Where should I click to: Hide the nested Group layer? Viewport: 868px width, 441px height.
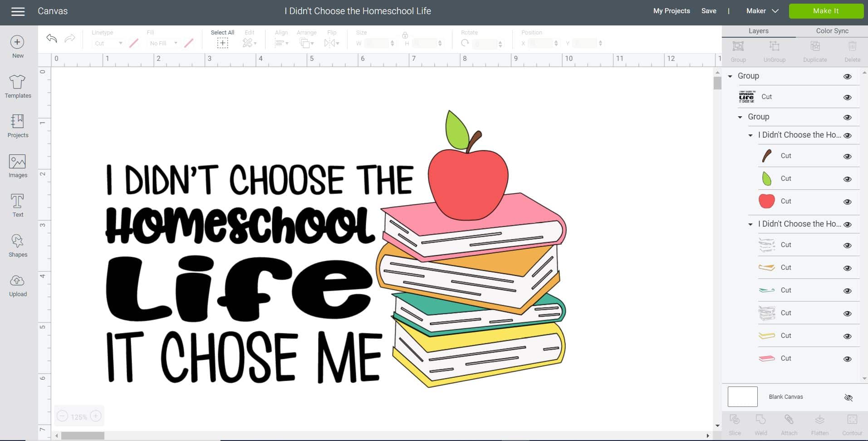(847, 117)
